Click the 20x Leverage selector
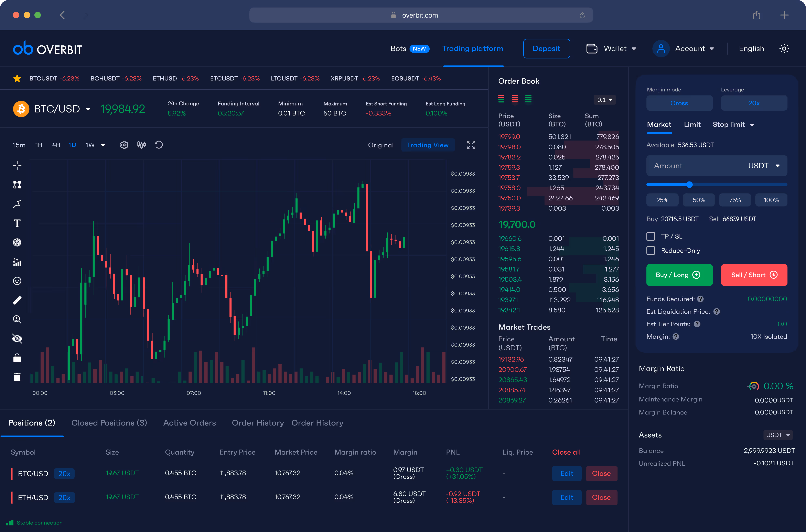Image resolution: width=806 pixels, height=532 pixels. tap(754, 103)
